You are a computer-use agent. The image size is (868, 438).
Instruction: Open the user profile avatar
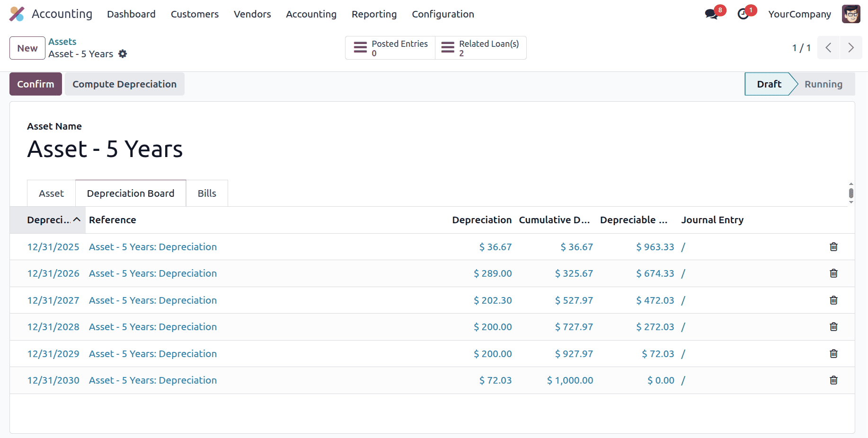[x=850, y=14]
